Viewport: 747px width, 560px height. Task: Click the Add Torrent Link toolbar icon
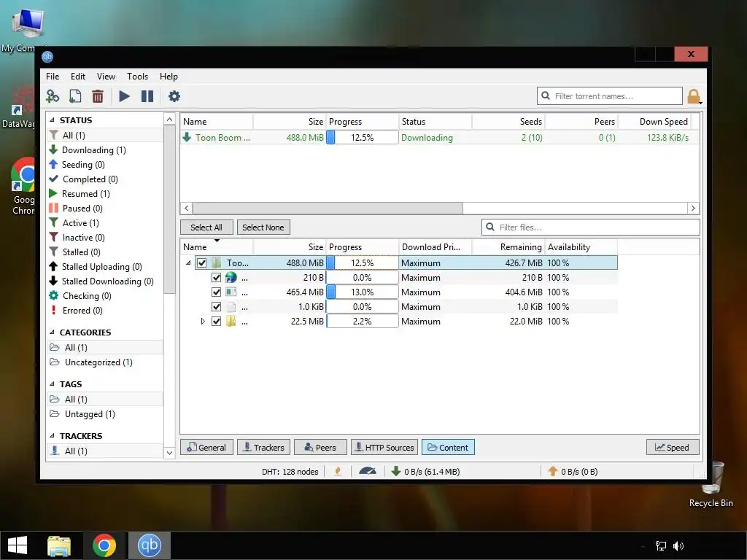click(x=53, y=96)
